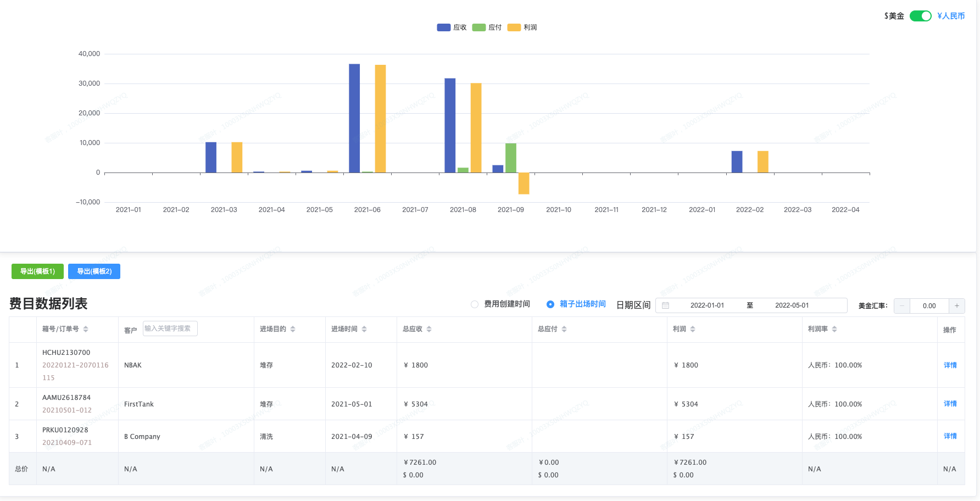Click 导出(模板2) blue button

[94, 271]
